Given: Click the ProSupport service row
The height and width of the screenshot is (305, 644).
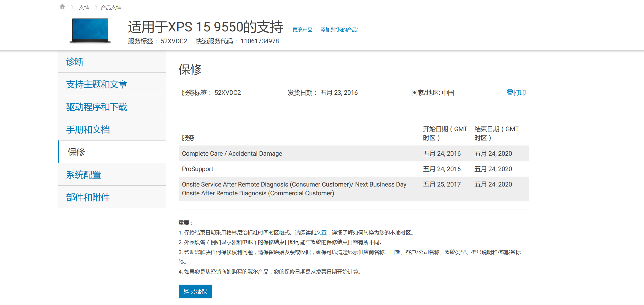Looking at the screenshot, I should (x=197, y=169).
